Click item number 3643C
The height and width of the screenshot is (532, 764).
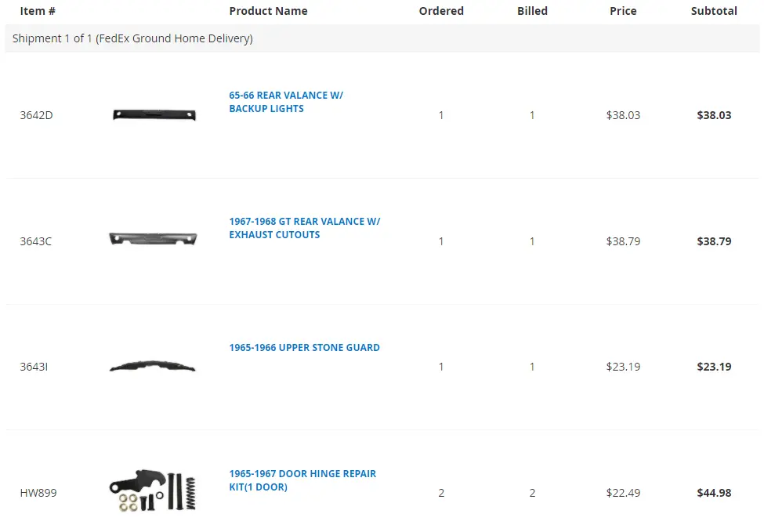tap(36, 241)
